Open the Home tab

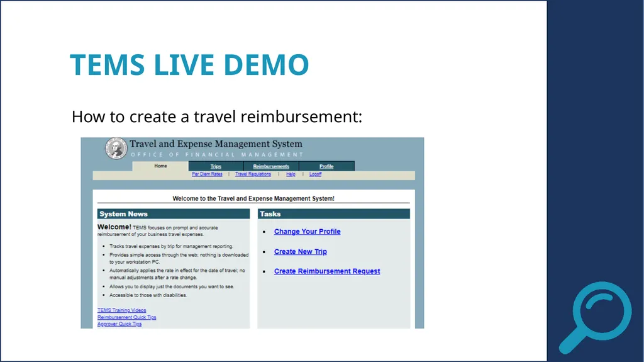[160, 166]
